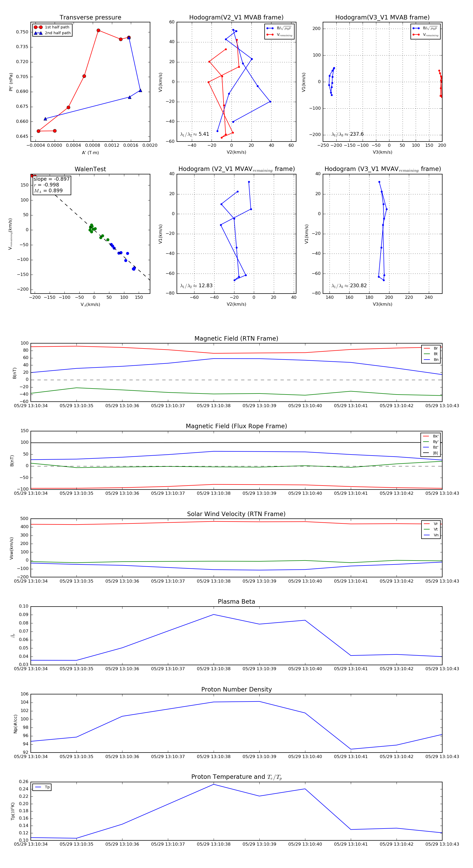The height and width of the screenshot is (868, 473).
Task: Click the V2_V1 MVAV remaining frame hodogram title
Action: coord(236,169)
